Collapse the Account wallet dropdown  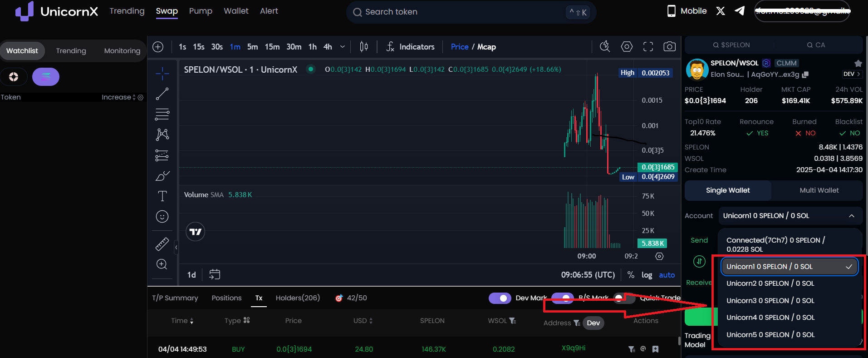pos(852,216)
